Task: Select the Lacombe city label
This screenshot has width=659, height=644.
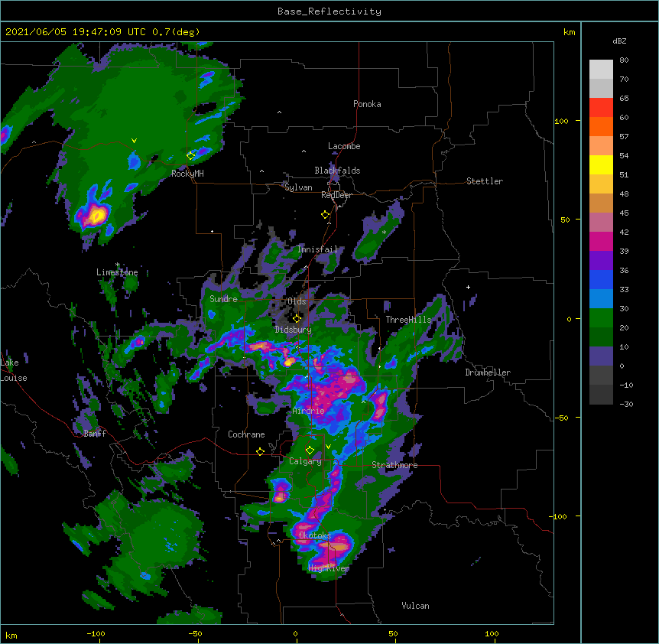Action: click(x=344, y=146)
